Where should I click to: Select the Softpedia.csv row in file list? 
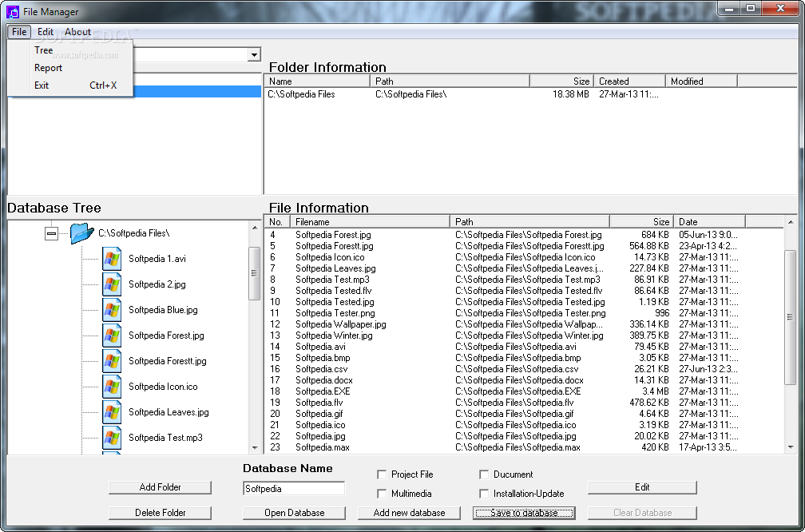click(x=524, y=369)
